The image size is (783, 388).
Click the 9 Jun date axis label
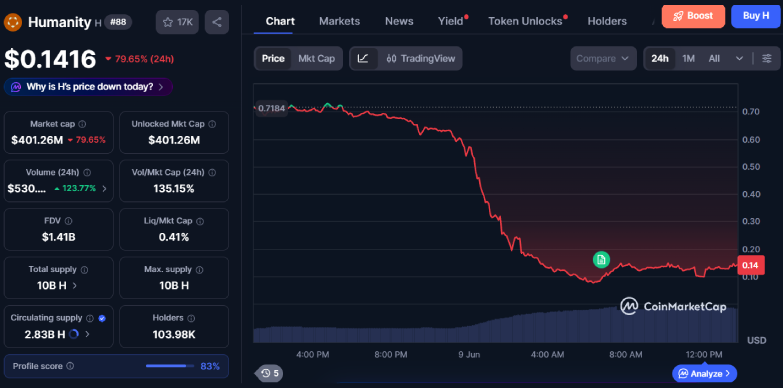coord(469,355)
